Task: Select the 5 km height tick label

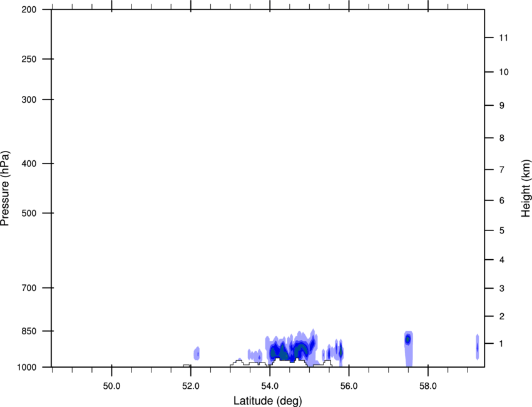Action: click(x=501, y=231)
